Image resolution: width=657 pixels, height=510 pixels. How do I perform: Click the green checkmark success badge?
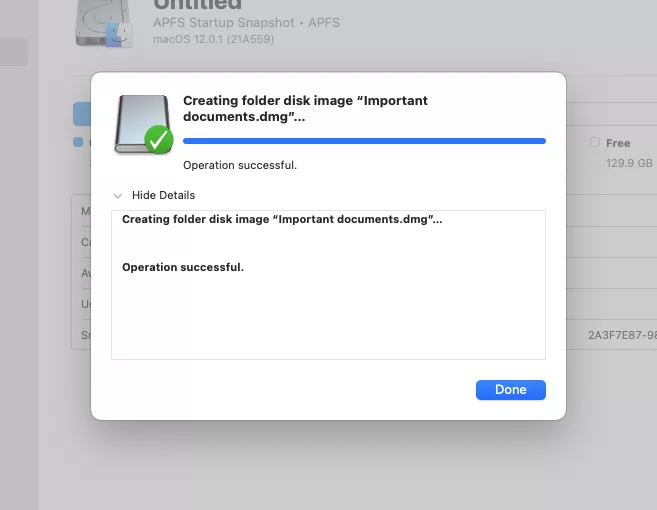point(159,140)
